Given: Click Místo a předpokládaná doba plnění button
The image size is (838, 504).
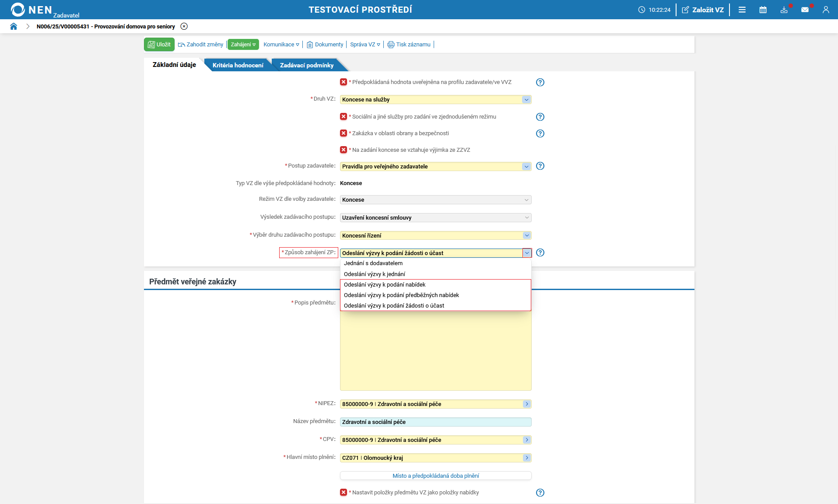Looking at the screenshot, I should [436, 476].
